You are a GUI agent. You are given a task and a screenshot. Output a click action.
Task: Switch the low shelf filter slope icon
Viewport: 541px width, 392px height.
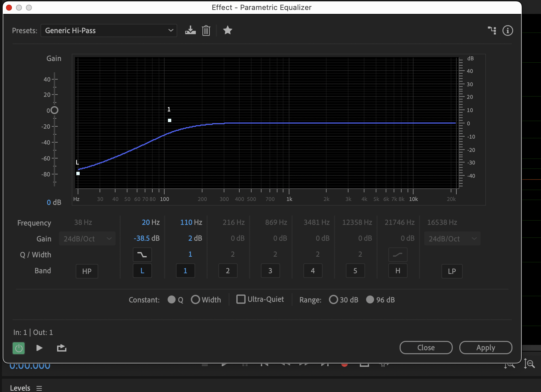click(x=142, y=255)
